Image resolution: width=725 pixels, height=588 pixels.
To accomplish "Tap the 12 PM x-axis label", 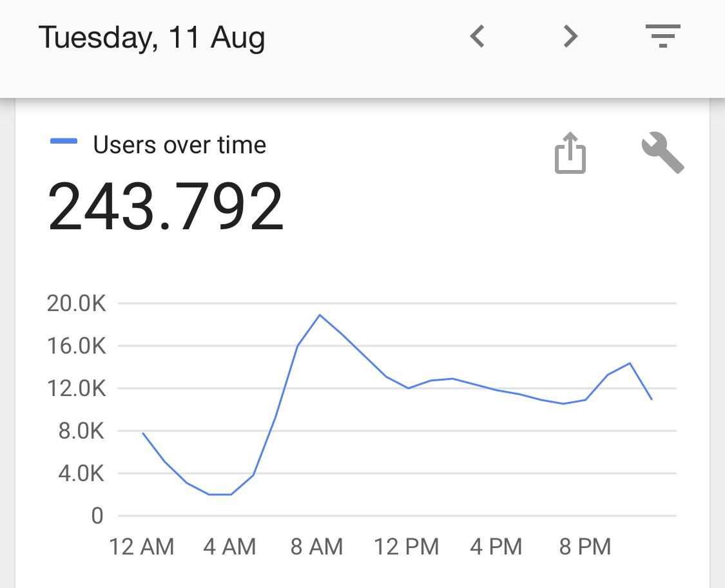I will coord(406,547).
